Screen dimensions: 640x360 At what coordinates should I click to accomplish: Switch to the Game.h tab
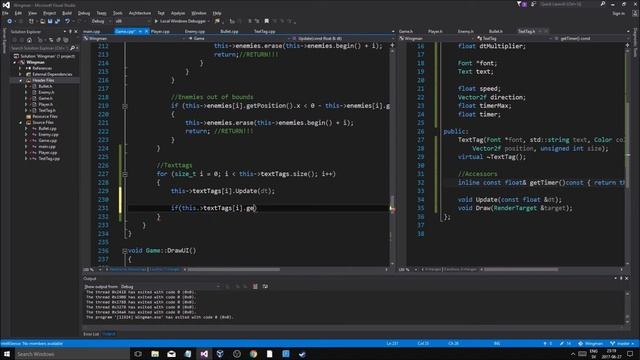[x=406, y=31]
